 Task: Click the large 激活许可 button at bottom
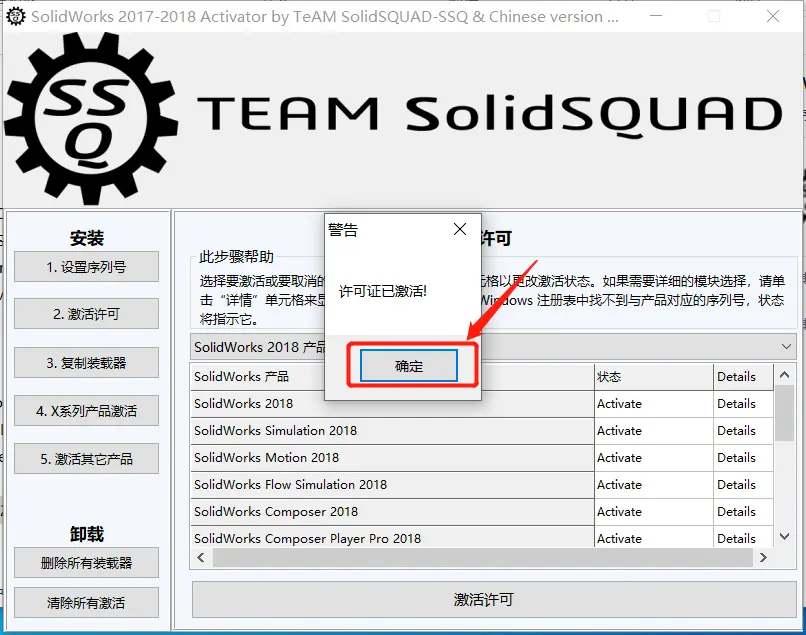494,599
